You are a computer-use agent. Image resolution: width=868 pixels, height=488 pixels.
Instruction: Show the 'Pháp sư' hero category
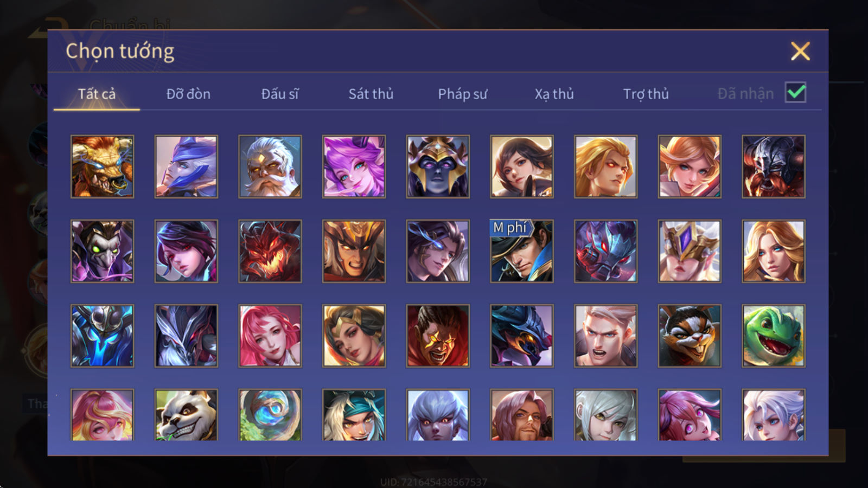(463, 94)
